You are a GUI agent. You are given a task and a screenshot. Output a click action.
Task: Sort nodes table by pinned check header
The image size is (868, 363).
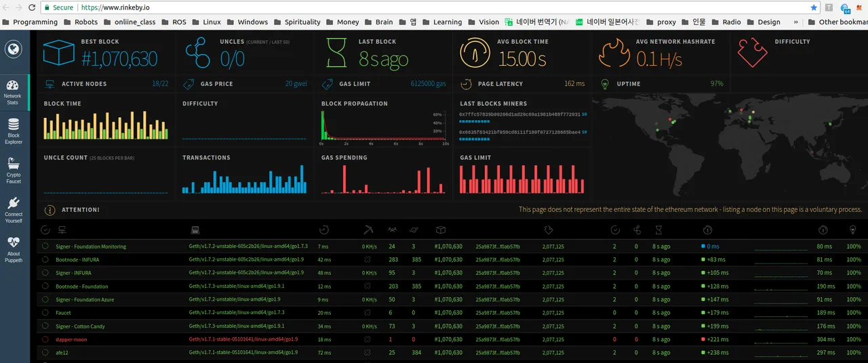point(45,230)
